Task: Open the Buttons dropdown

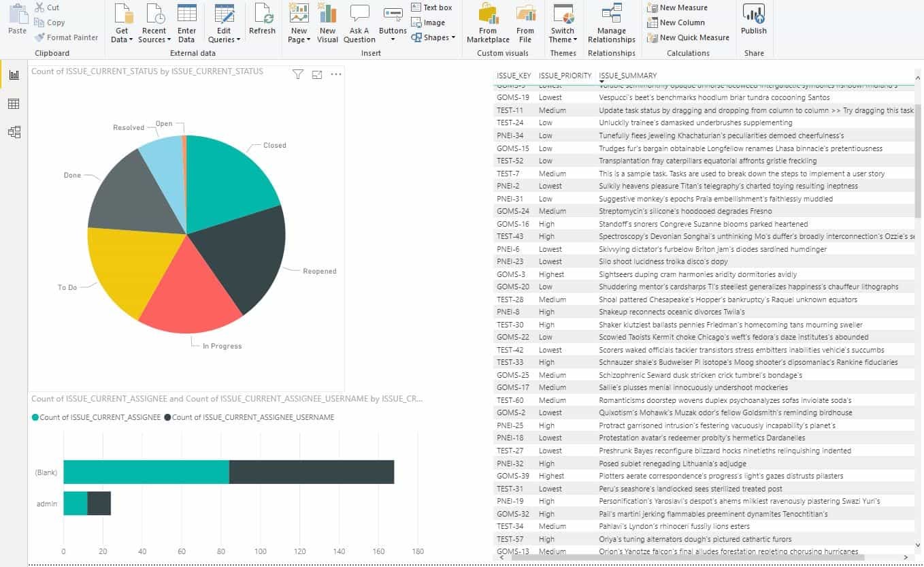Action: point(393,24)
